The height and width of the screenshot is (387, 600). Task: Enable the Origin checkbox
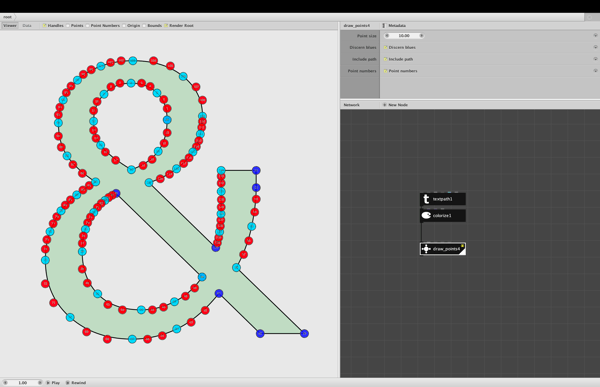click(x=124, y=26)
